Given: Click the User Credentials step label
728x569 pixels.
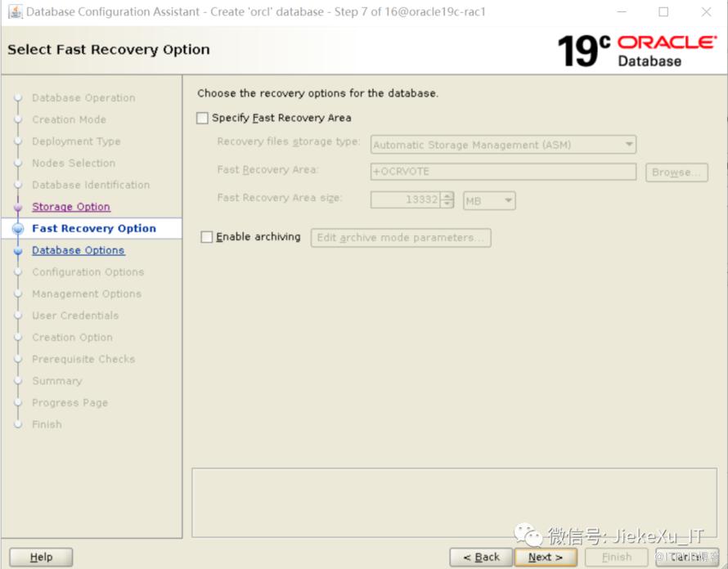Looking at the screenshot, I should point(75,316).
